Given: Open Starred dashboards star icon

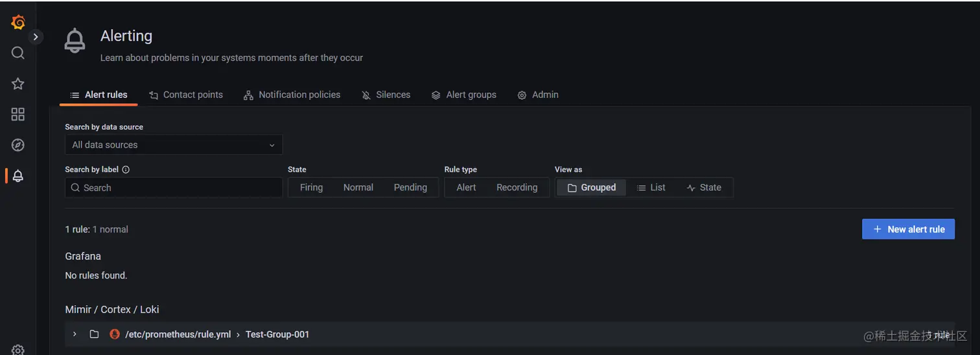Looking at the screenshot, I should point(18,84).
